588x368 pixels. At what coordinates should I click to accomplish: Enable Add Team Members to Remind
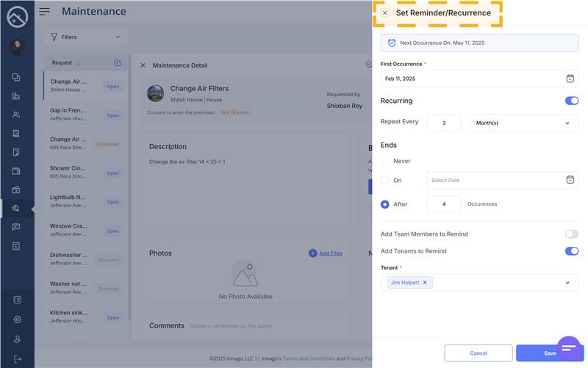pos(571,234)
